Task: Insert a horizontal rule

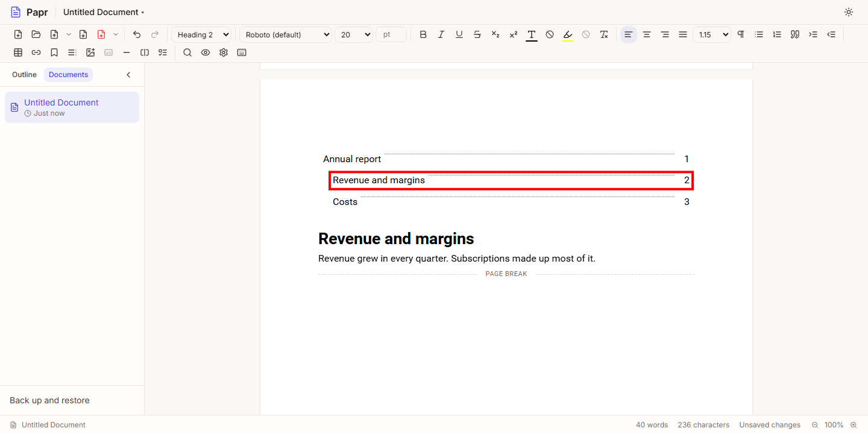Action: pyautogui.click(x=127, y=52)
